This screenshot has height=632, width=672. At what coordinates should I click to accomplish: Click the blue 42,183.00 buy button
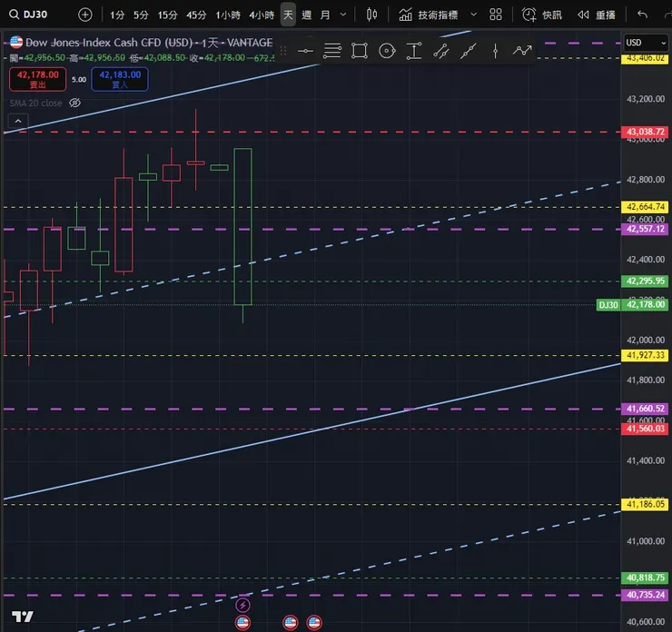[120, 79]
